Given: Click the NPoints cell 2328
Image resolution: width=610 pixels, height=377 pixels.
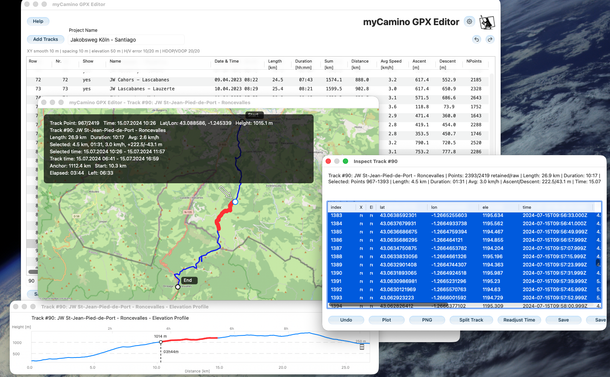Looking at the screenshot, I should pos(475,89).
